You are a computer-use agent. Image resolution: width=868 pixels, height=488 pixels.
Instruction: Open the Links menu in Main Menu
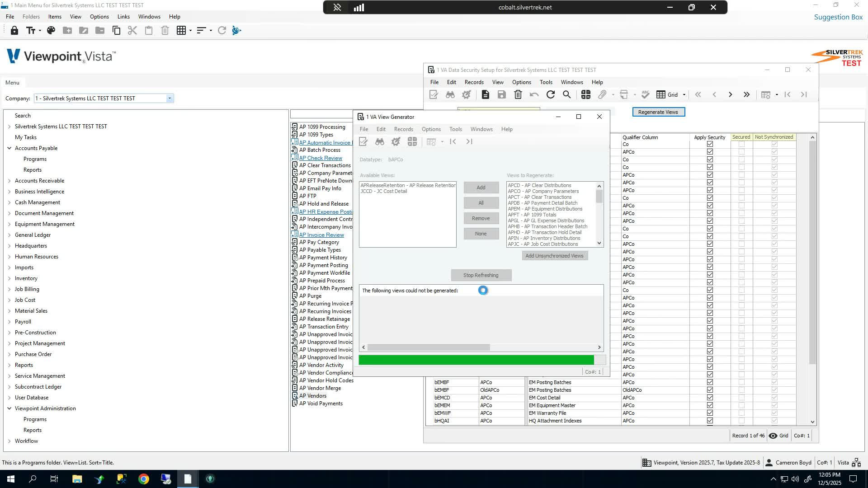(x=123, y=17)
